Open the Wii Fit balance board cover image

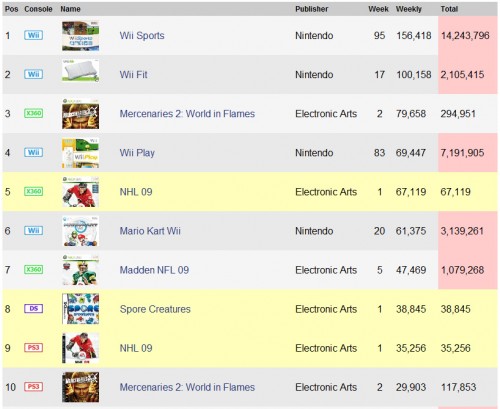tap(81, 71)
